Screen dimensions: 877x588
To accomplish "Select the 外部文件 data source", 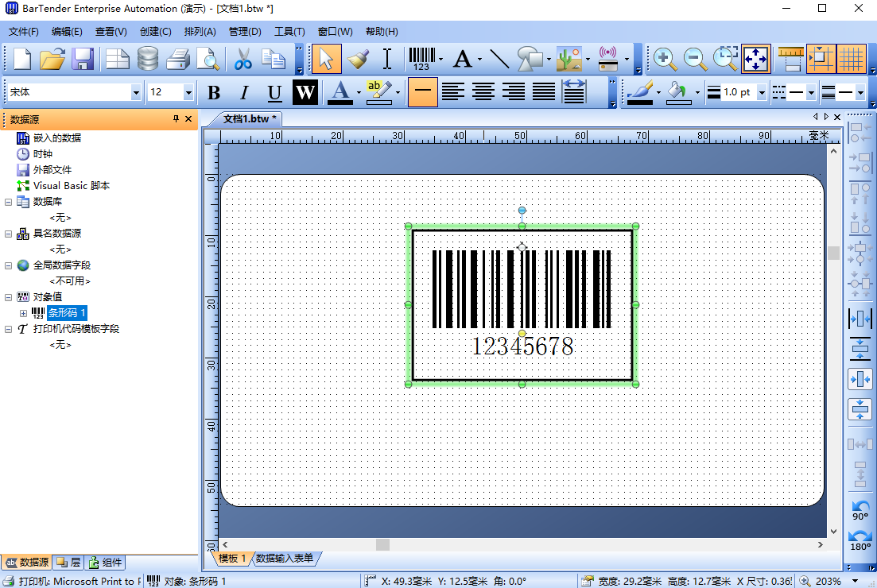I will [x=52, y=169].
